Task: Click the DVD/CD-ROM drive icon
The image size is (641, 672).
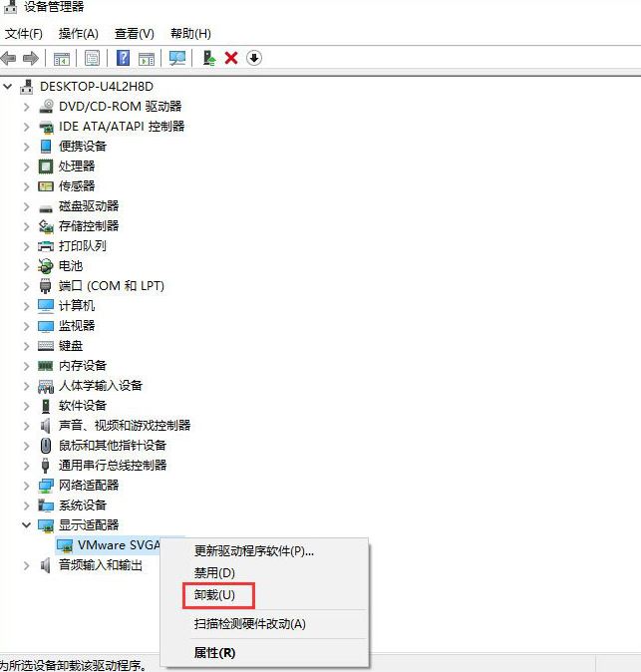Action: pos(46,107)
